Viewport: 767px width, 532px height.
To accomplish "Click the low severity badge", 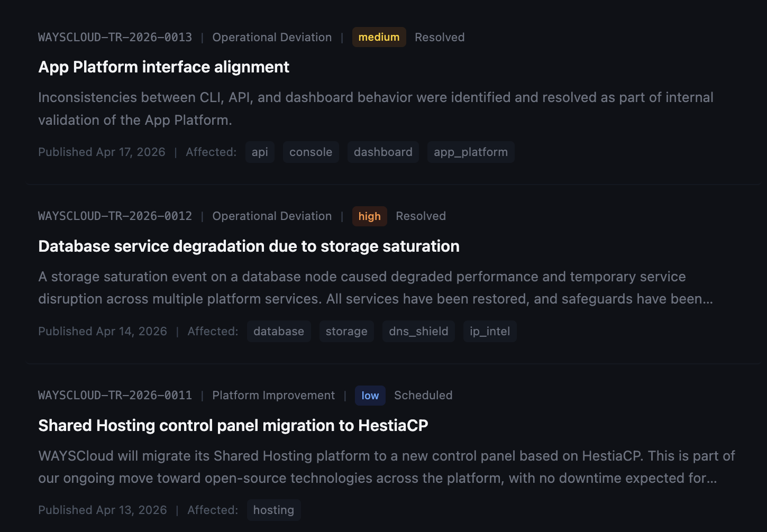I will (370, 395).
